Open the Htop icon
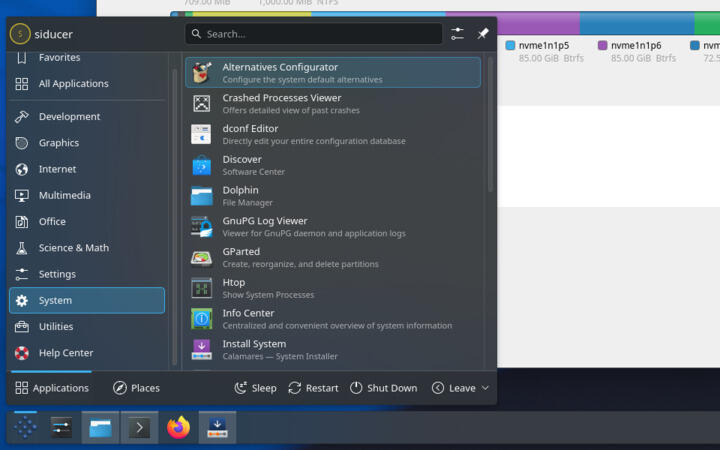 [202, 288]
